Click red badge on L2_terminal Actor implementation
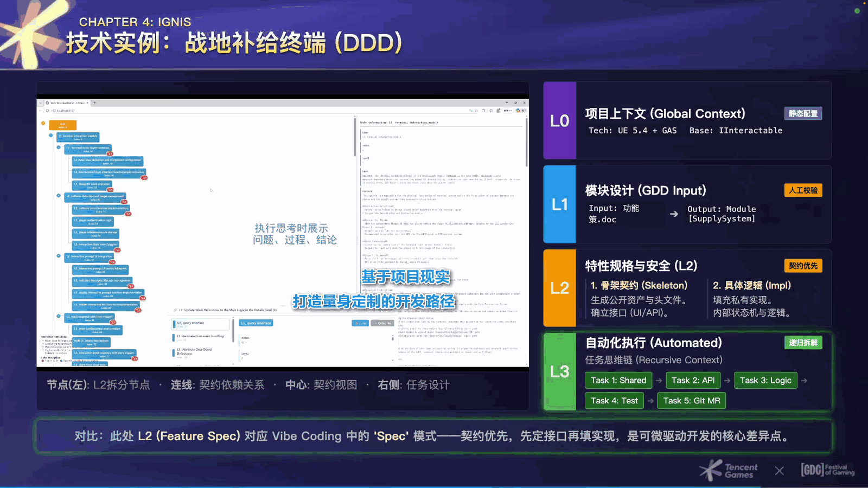The height and width of the screenshot is (488, 868). click(x=110, y=153)
